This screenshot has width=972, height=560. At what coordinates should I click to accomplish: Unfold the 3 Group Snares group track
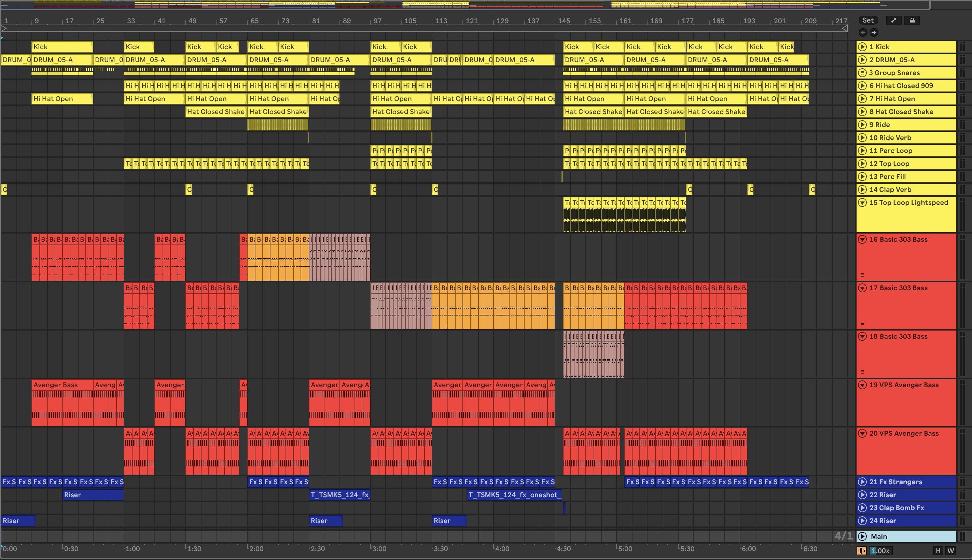point(862,73)
